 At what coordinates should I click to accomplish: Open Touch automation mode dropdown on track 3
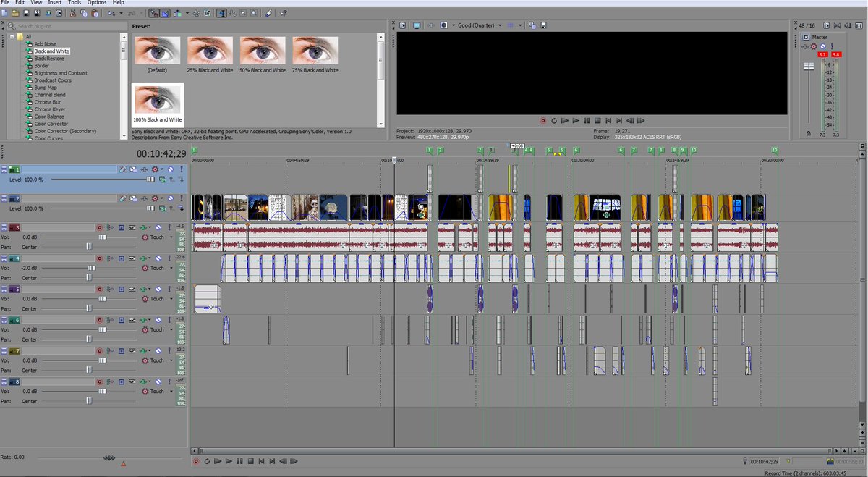(x=171, y=237)
